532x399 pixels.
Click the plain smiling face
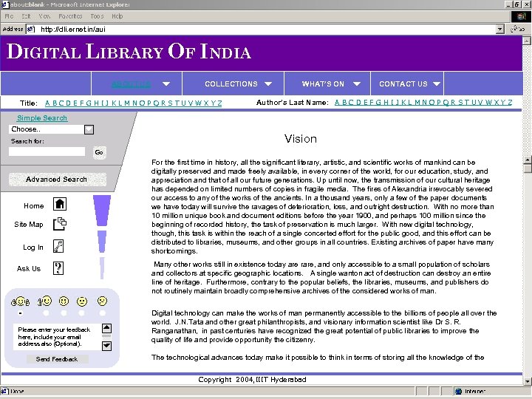64,301
